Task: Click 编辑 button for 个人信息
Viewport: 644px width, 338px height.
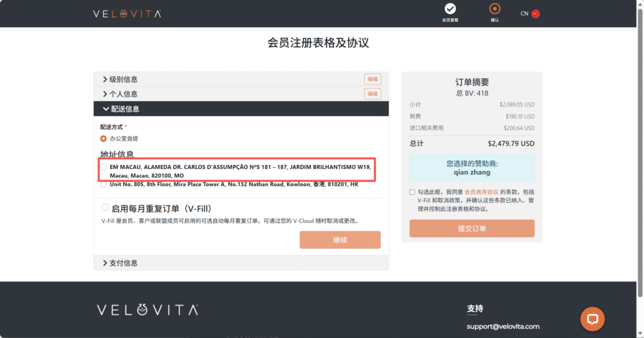Action: click(372, 94)
